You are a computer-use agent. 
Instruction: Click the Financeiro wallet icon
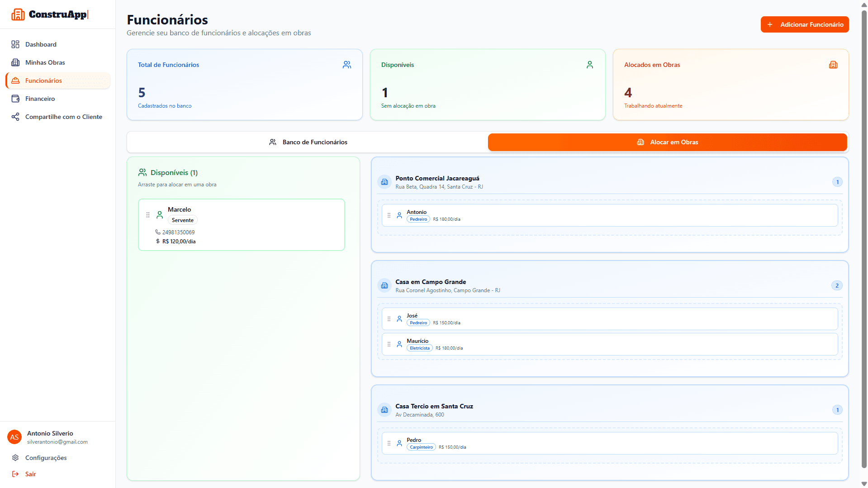pyautogui.click(x=16, y=98)
